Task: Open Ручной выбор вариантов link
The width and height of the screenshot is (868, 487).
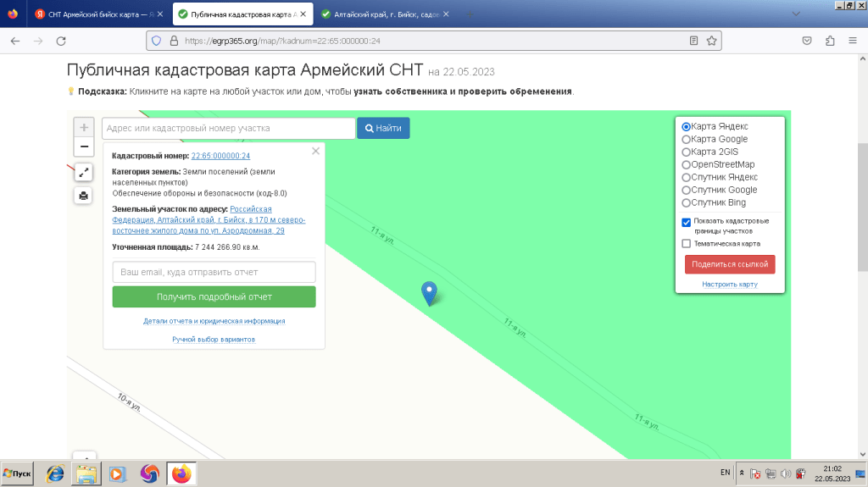Action: point(214,340)
